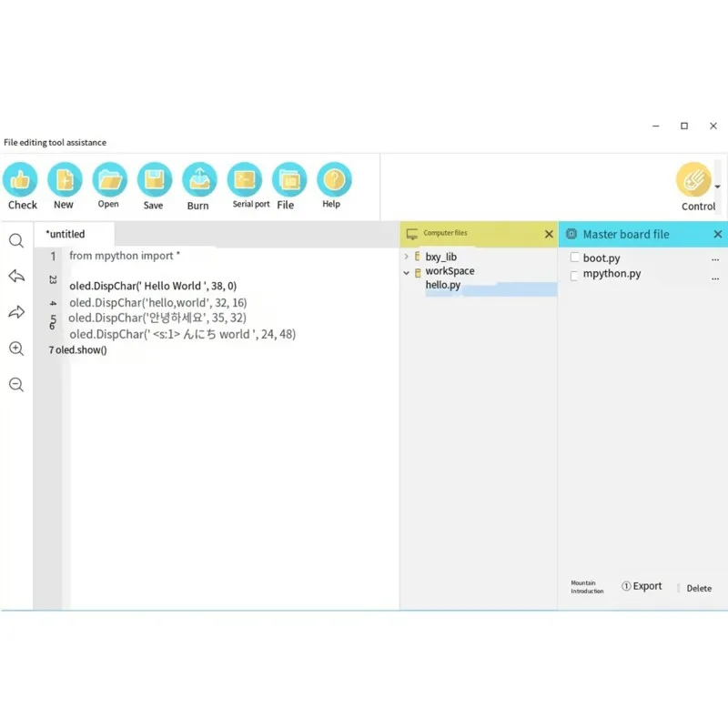Close the Computer files panel
728x728 pixels.
(549, 234)
